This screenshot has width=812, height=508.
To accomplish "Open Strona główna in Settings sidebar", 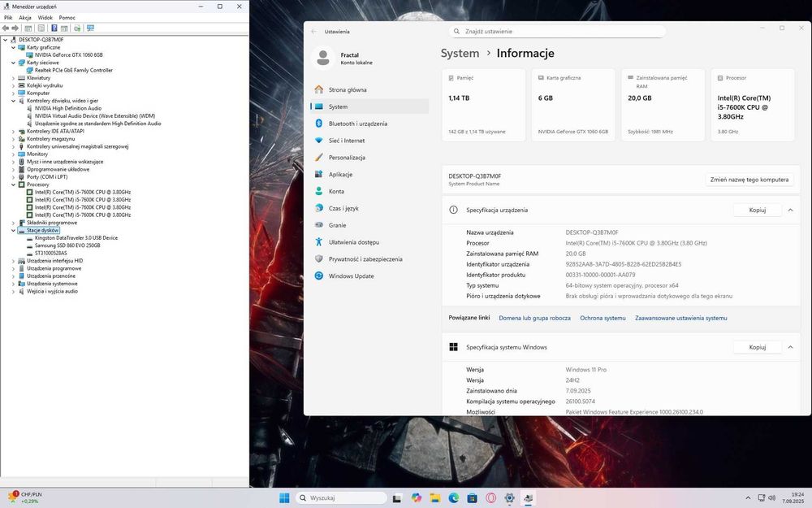I will pyautogui.click(x=369, y=89).
